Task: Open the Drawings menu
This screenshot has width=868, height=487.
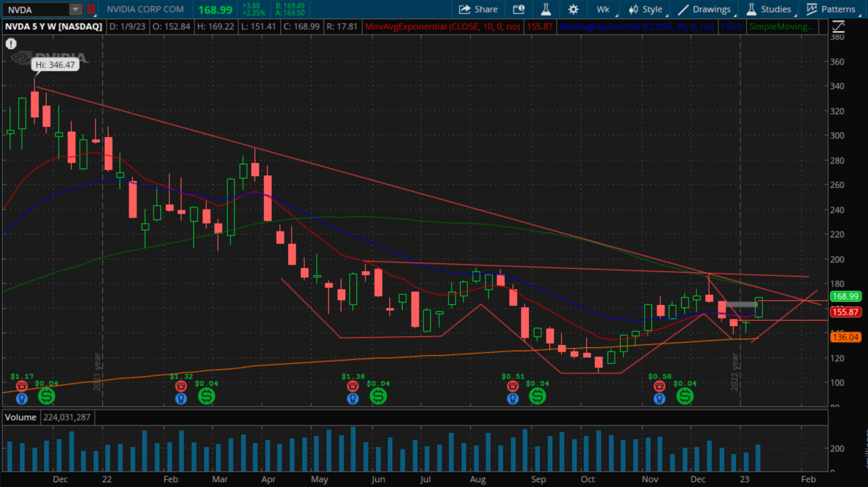Action: (704, 9)
